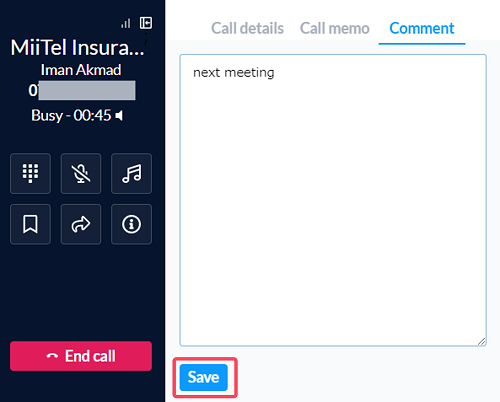This screenshot has height=402, width=500.
Task: Put call on hold music
Action: [x=131, y=173]
